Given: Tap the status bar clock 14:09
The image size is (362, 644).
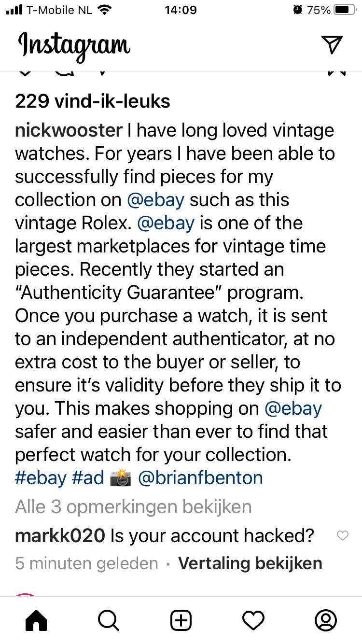Looking at the screenshot, I should (181, 10).
